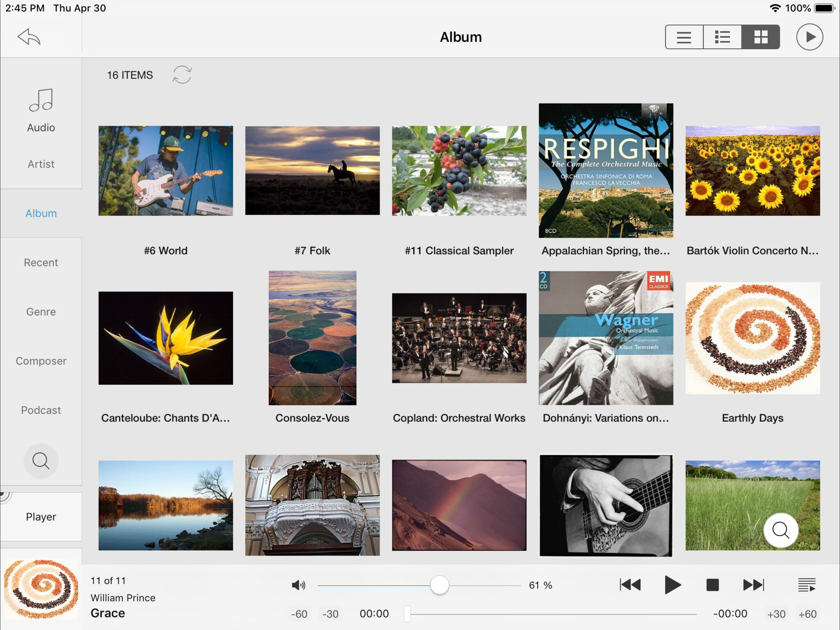840x630 pixels.
Task: Skip to the next track
Action: click(753, 585)
